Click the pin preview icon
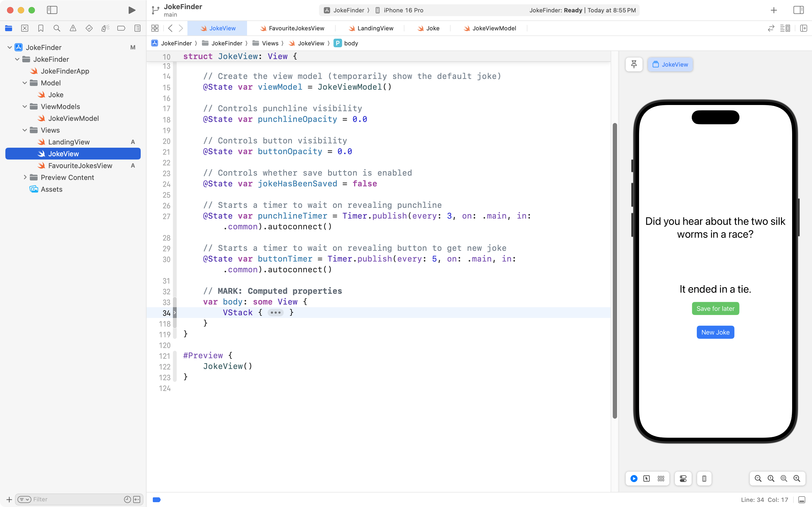This screenshot has height=507, width=812. 634,64
